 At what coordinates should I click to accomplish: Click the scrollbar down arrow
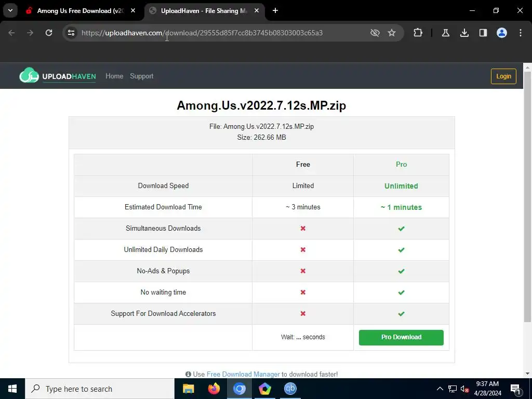pyautogui.click(x=527, y=374)
